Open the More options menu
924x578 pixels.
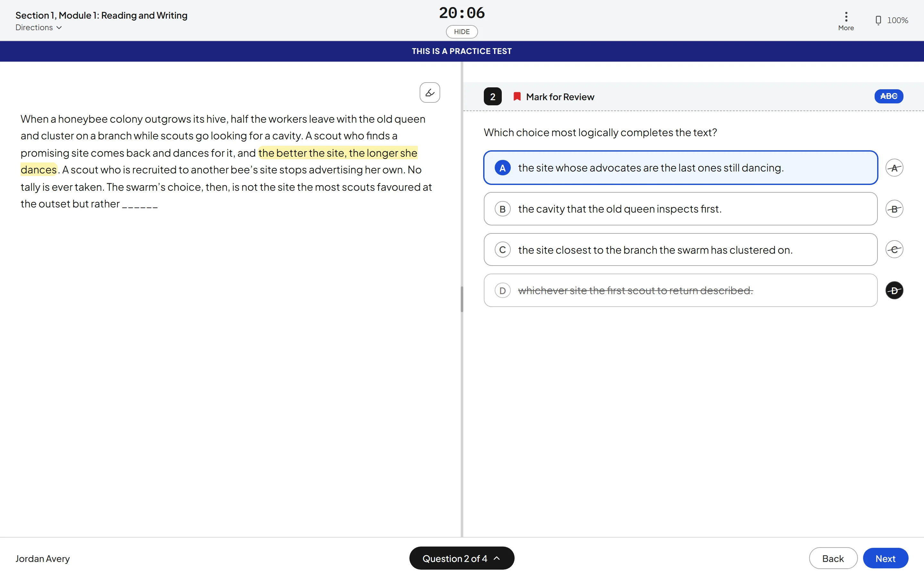tap(846, 21)
